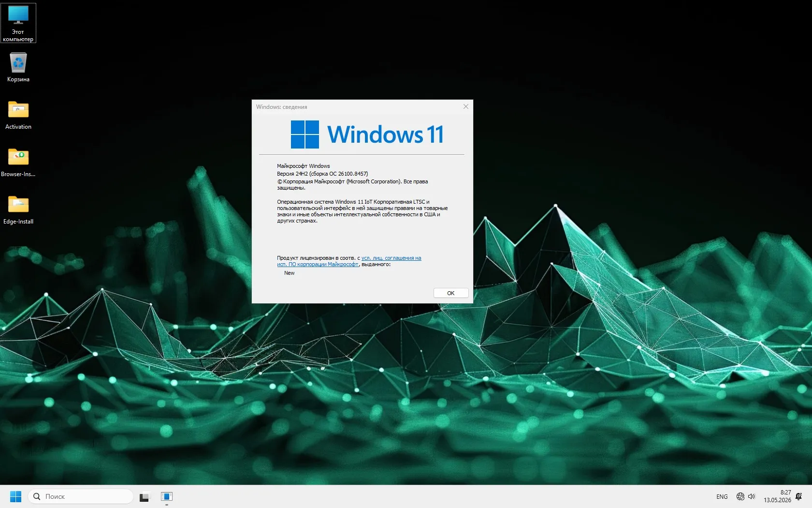
Task: Click the "Версия 24H2 (сборка ОС 26100.8457)" text
Action: coord(322,174)
